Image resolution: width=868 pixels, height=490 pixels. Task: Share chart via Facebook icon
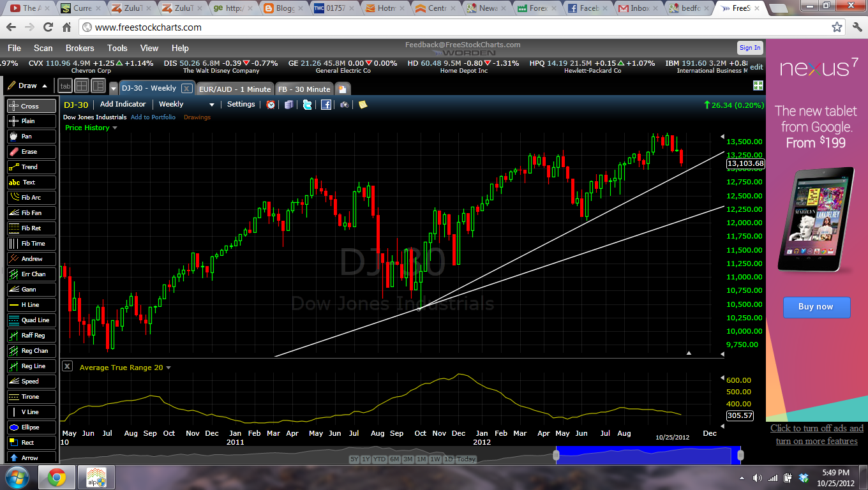[x=325, y=105]
